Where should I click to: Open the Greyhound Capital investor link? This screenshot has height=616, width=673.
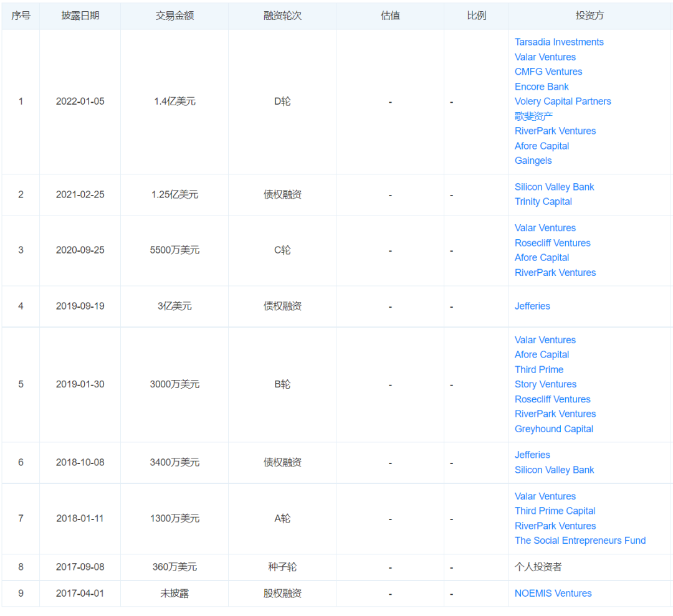pos(553,429)
